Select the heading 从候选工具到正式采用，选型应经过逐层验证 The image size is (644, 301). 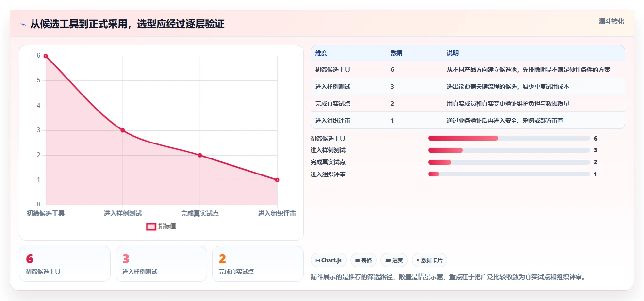click(x=127, y=24)
